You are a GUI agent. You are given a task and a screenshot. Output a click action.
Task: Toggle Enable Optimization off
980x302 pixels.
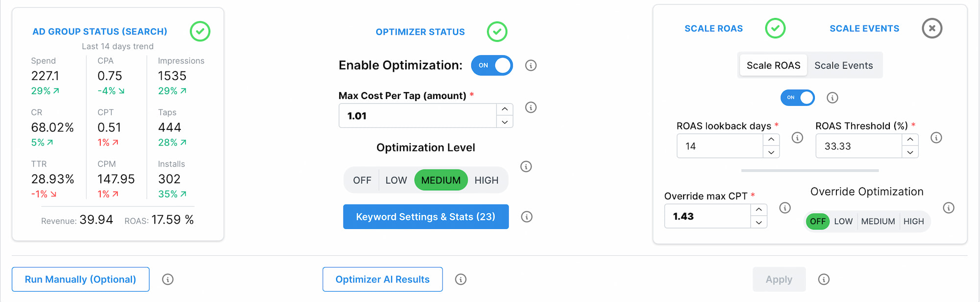click(x=491, y=65)
